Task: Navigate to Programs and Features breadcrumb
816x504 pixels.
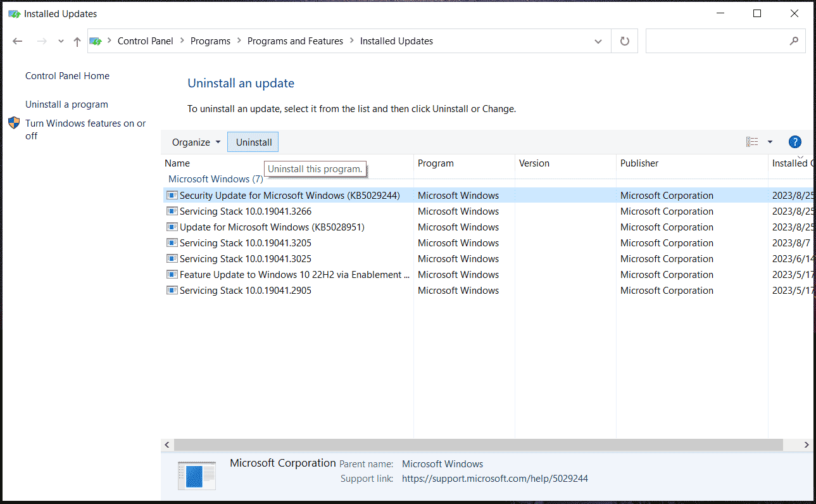Action: click(x=295, y=41)
